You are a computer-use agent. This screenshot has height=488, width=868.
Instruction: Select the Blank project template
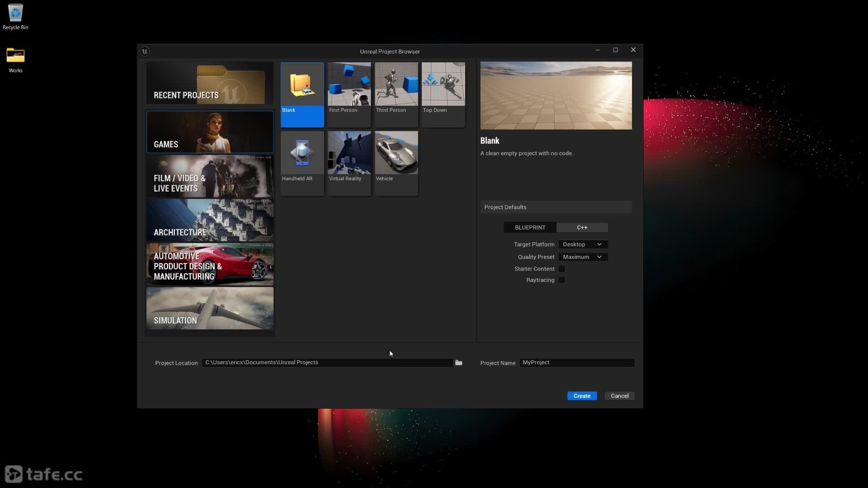(302, 94)
